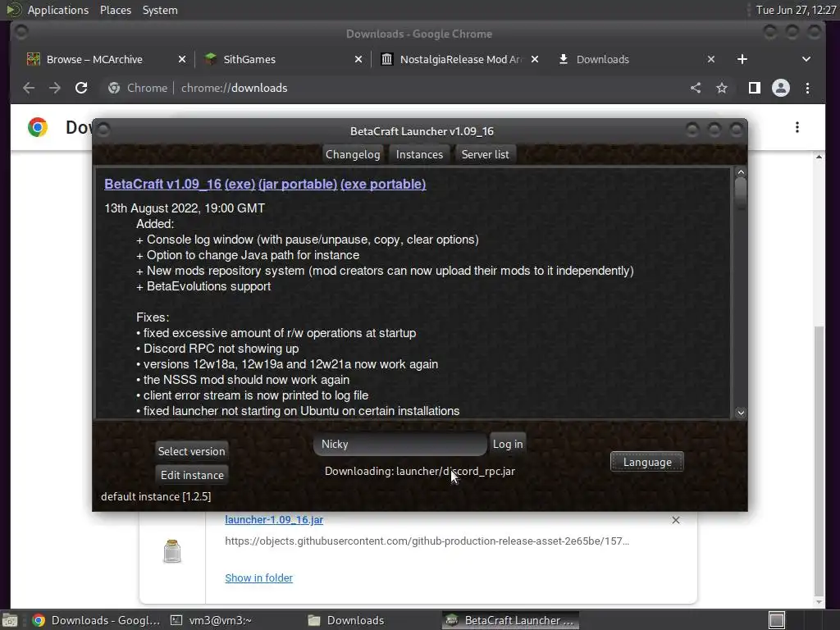Image resolution: width=840 pixels, height=630 pixels.
Task: Remove launcher-1.09_16.jar from downloads list
Action: (x=676, y=520)
